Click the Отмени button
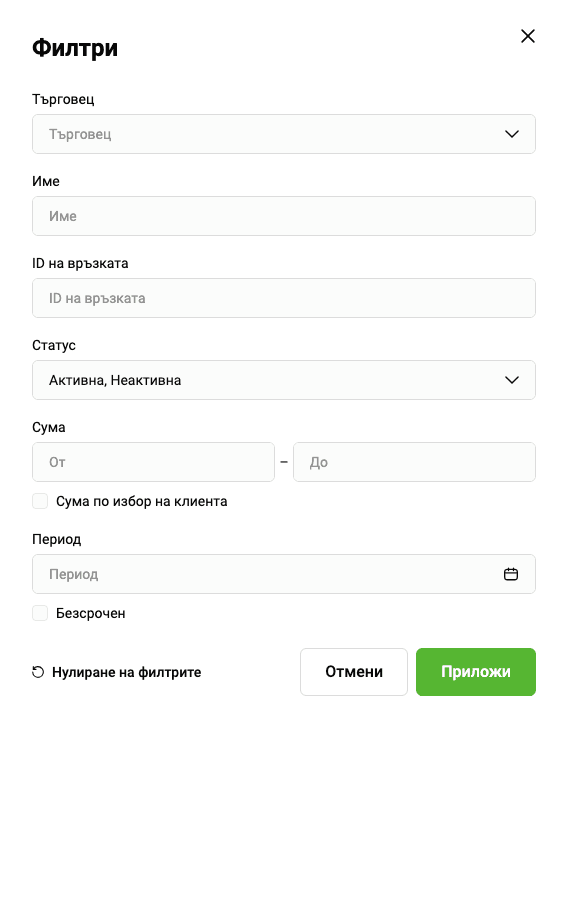Screen dimensions: 568x900 pos(354,672)
